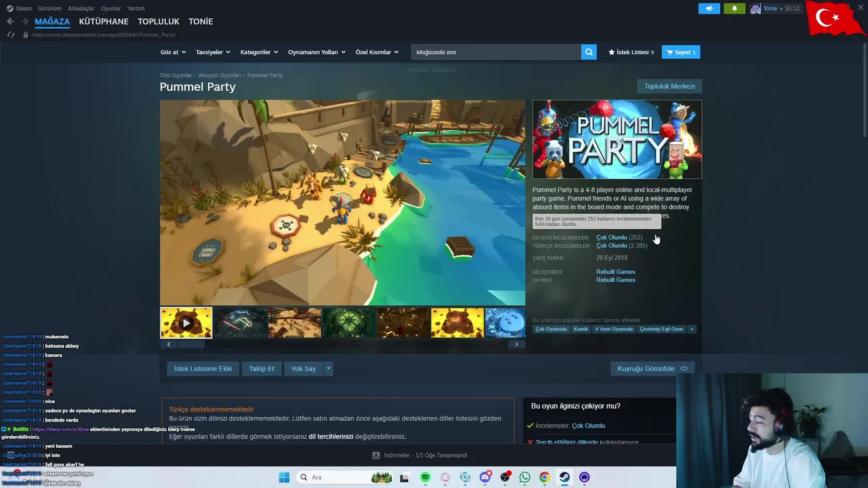
Task: Open İstek Listesi wishlist
Action: pos(631,52)
